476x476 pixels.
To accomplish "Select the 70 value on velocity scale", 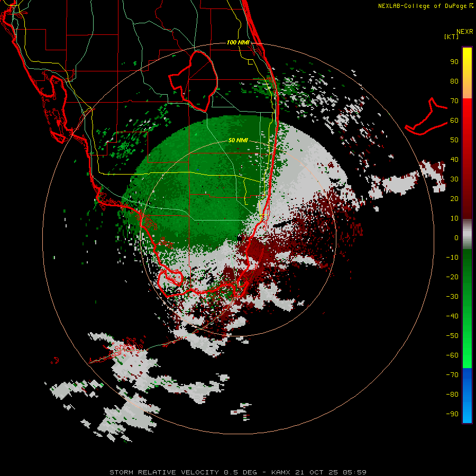I will 454,101.
